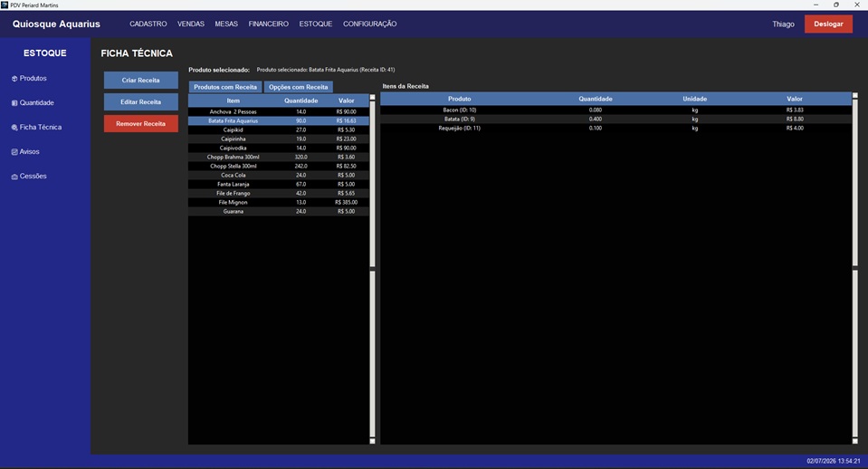The width and height of the screenshot is (868, 469).
Task: Click the Criar Receita button
Action: 140,81
